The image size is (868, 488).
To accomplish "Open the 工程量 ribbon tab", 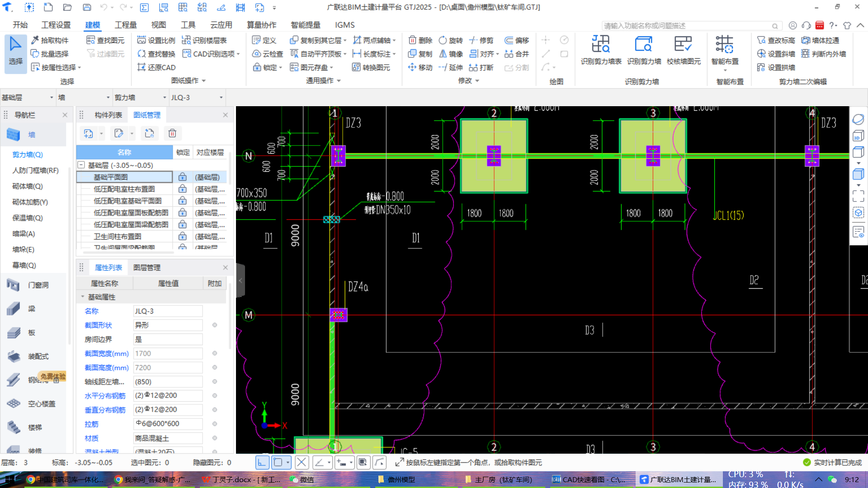I will coord(126,25).
